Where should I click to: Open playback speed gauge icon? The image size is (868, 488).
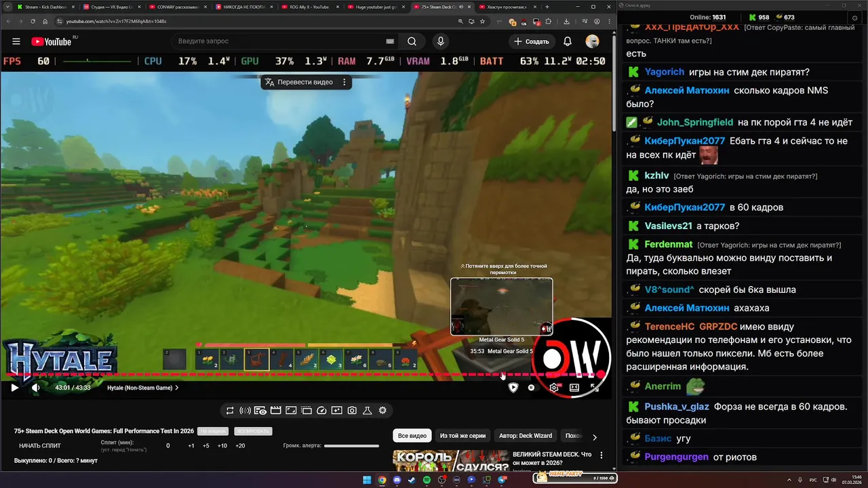click(321, 410)
